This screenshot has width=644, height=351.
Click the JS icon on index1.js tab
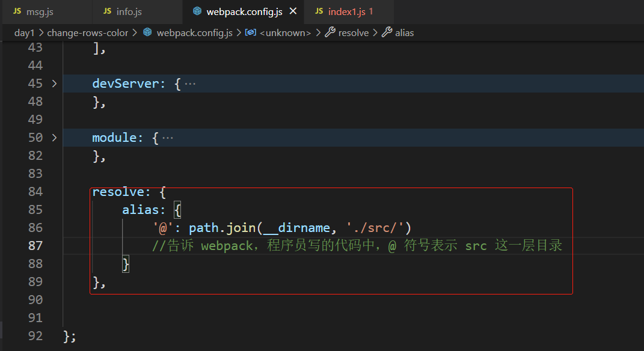319,11
